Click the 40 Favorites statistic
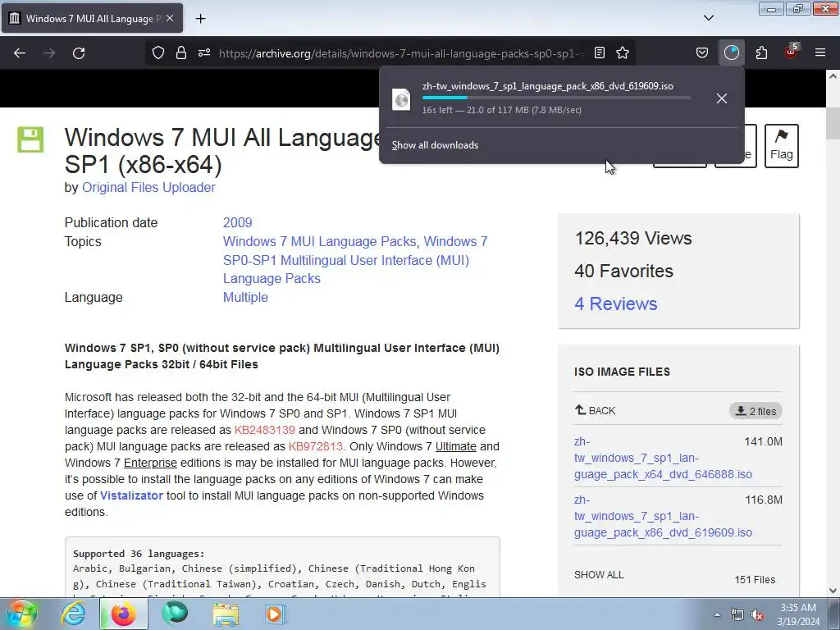The image size is (840, 630). [x=623, y=271]
